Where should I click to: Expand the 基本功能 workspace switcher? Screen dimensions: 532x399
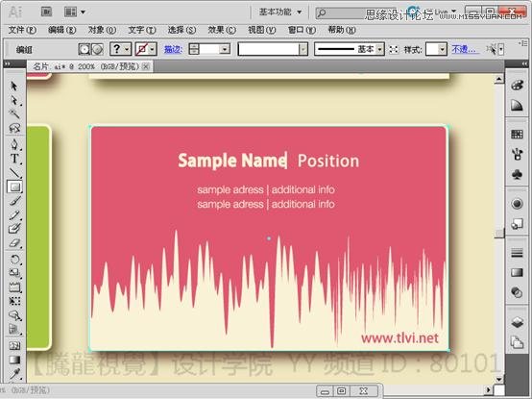(280, 12)
